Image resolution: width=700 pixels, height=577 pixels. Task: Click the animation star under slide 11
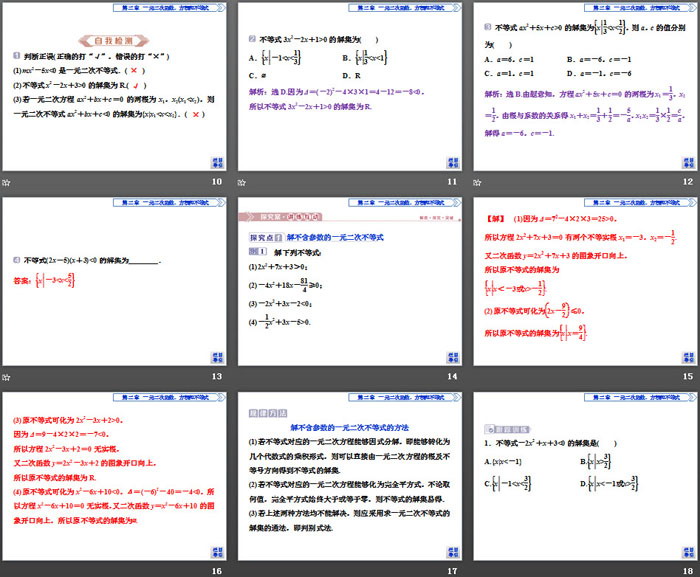[x=241, y=183]
